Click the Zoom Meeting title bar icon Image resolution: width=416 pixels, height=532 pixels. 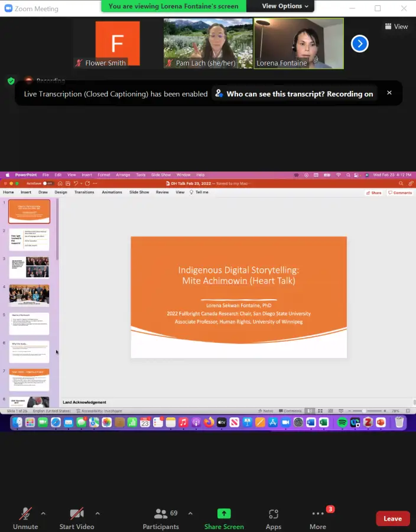[x=8, y=9]
